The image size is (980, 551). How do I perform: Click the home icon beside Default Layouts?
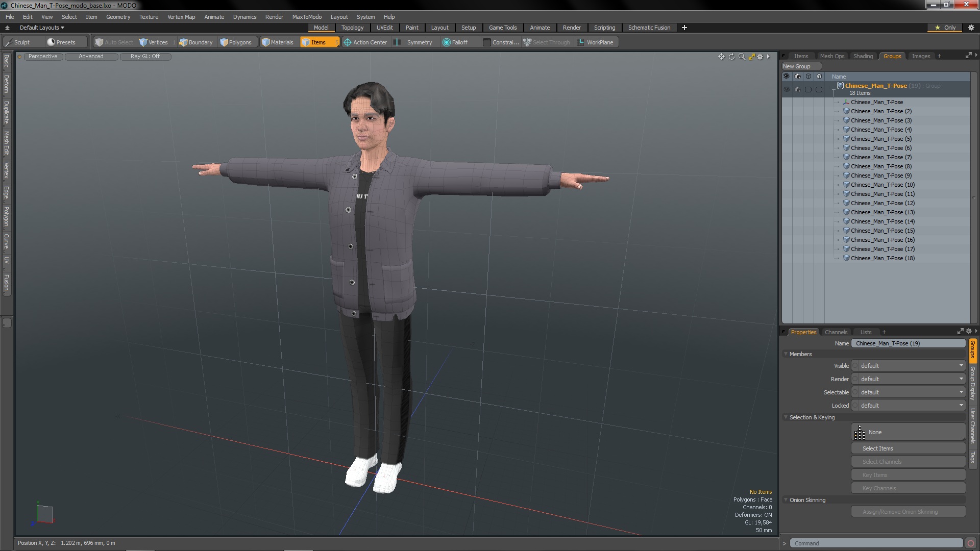tap(7, 28)
